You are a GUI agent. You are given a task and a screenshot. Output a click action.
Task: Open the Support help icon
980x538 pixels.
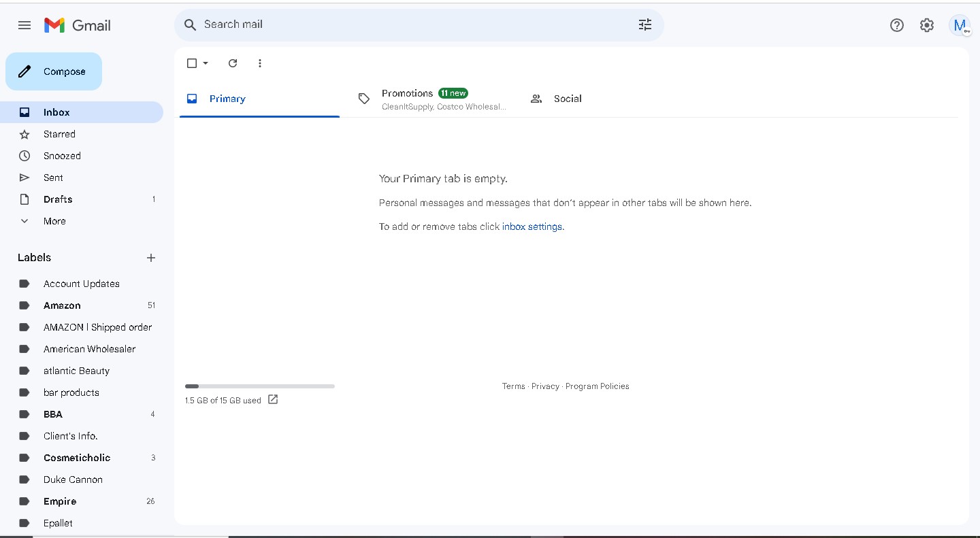click(x=897, y=25)
